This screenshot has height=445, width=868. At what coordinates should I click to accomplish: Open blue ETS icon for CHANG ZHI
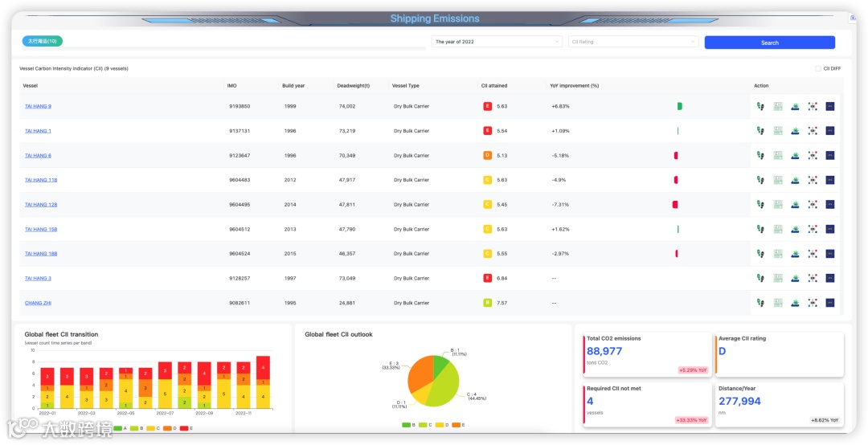(829, 303)
